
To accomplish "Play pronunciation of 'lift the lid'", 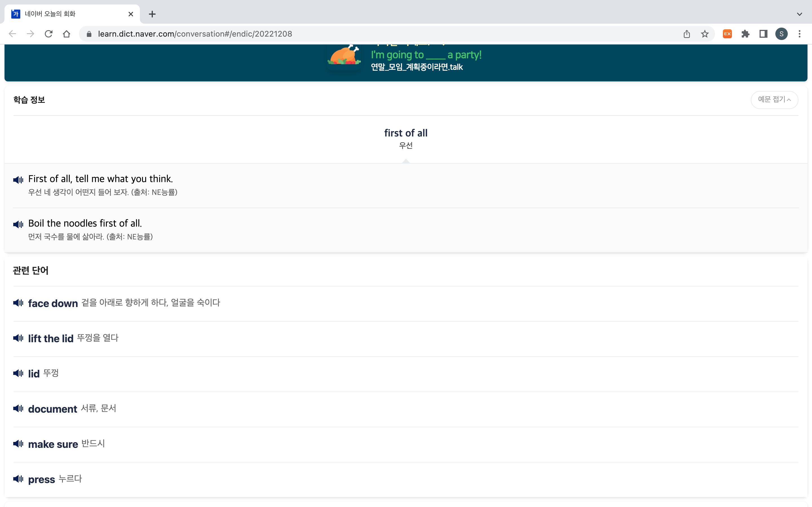I will [x=18, y=338].
